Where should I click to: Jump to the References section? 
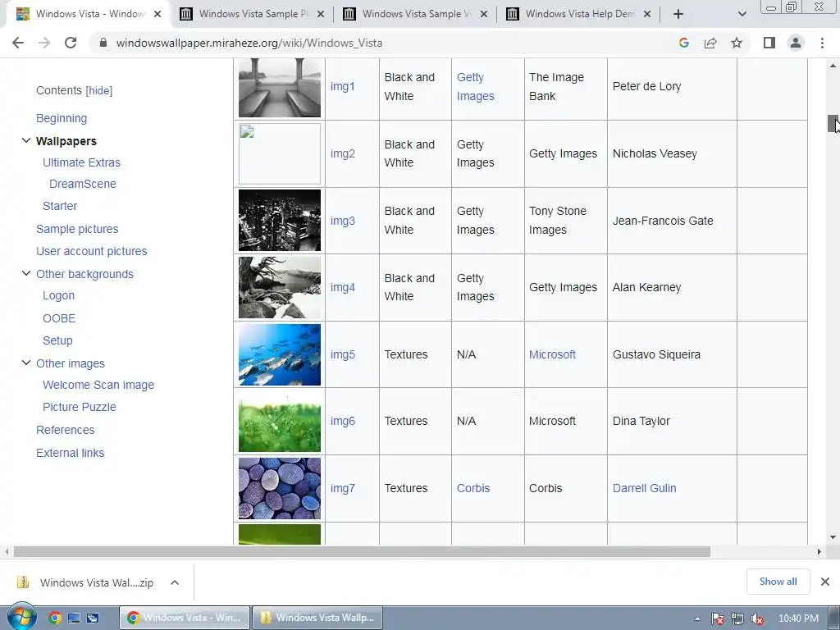click(x=66, y=430)
